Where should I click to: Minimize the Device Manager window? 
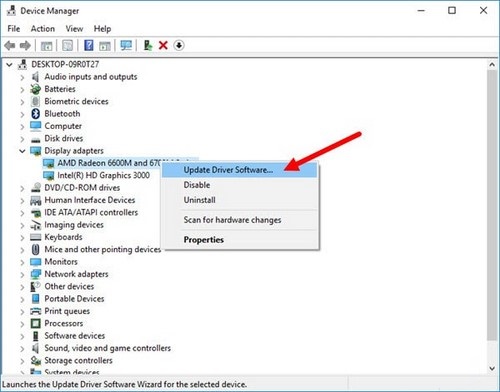click(421, 10)
